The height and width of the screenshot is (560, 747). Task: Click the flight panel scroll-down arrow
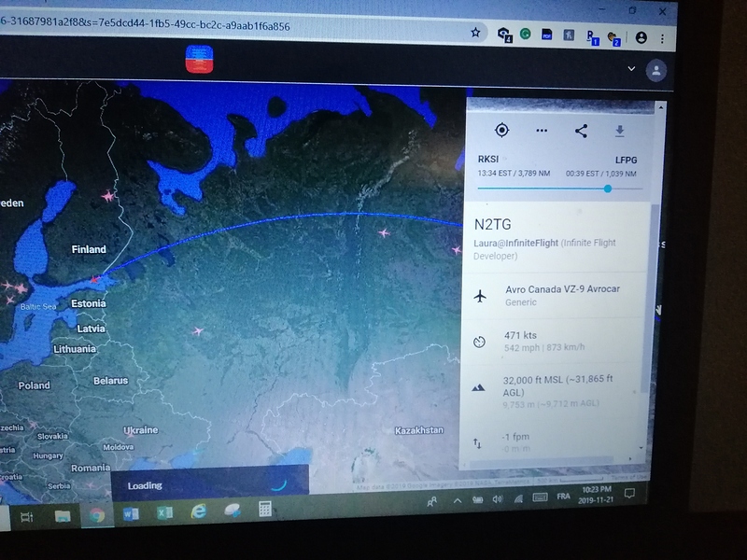[x=641, y=448]
